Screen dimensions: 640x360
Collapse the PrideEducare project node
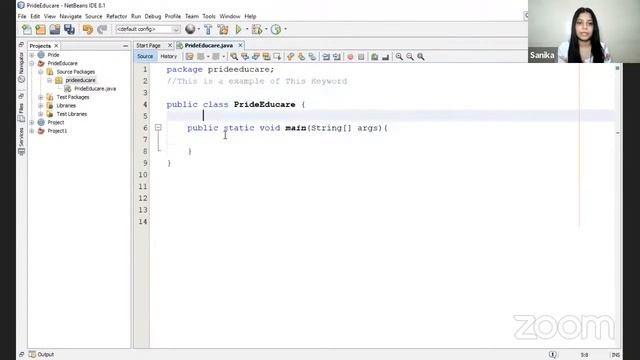click(32, 63)
